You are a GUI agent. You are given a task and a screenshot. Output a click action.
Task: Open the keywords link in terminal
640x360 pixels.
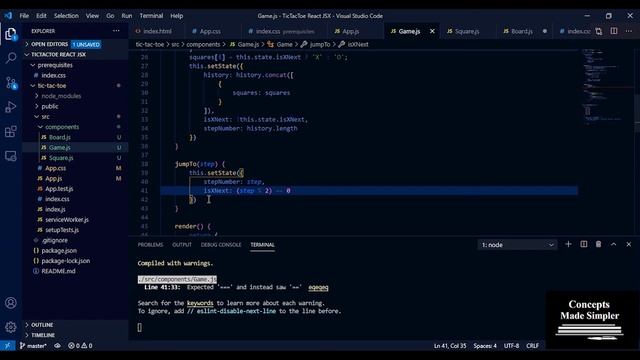(200, 303)
